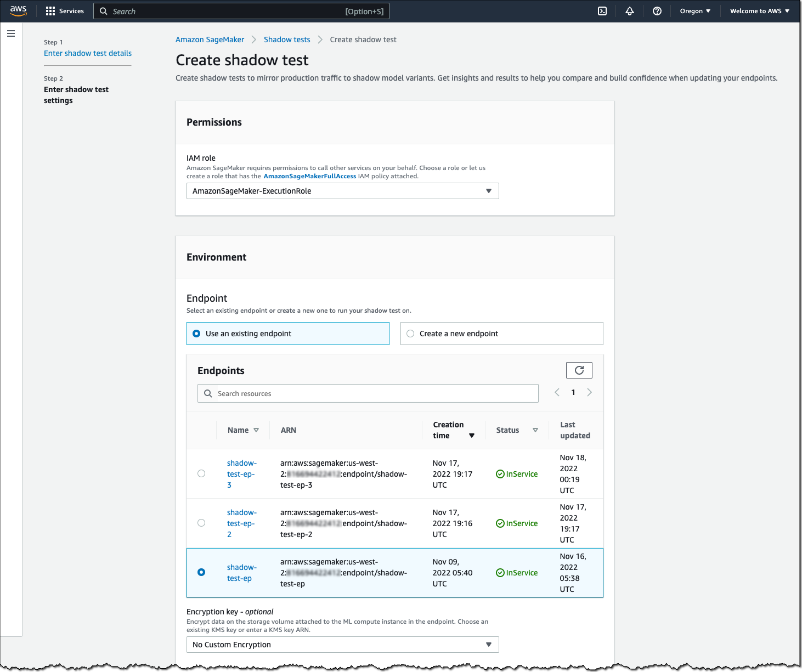
Task: Select the shadow-test-ep-2 endpoint radio button
Action: [201, 523]
